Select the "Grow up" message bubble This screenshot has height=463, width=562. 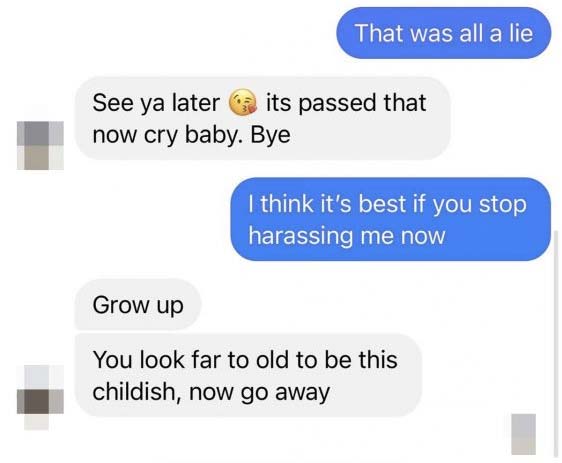(138, 304)
